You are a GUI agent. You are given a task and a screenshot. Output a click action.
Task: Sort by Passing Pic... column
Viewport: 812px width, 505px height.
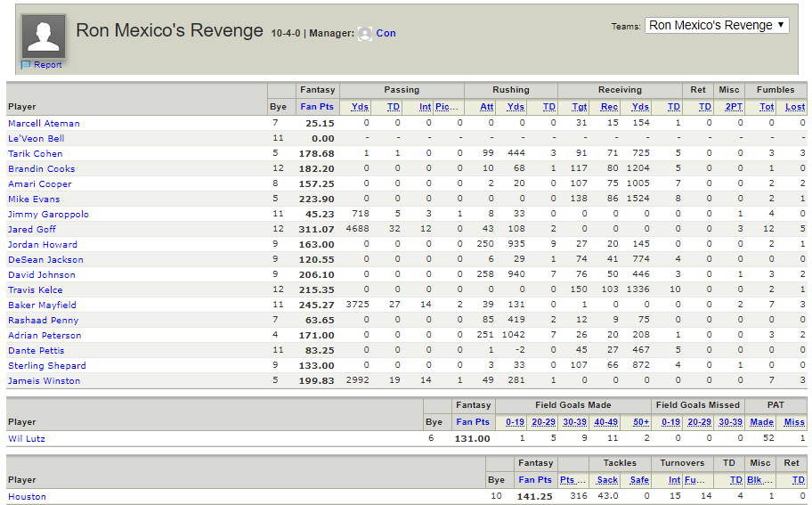(x=447, y=107)
